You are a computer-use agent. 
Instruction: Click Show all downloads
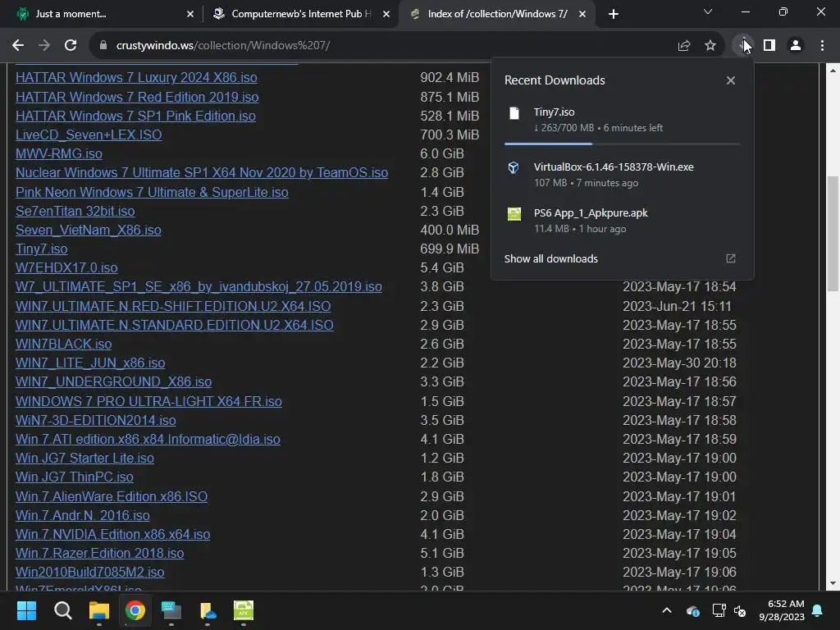click(550, 258)
